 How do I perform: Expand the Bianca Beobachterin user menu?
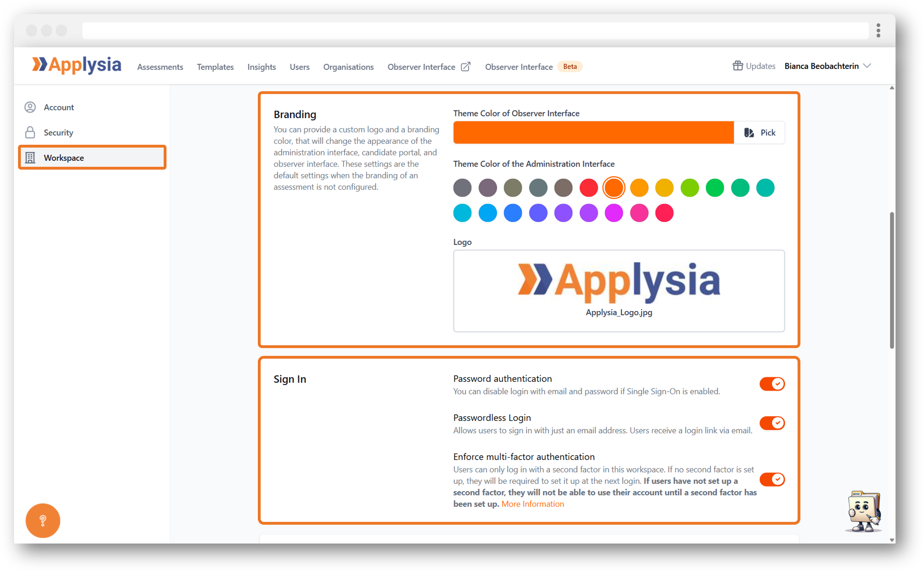828,66
